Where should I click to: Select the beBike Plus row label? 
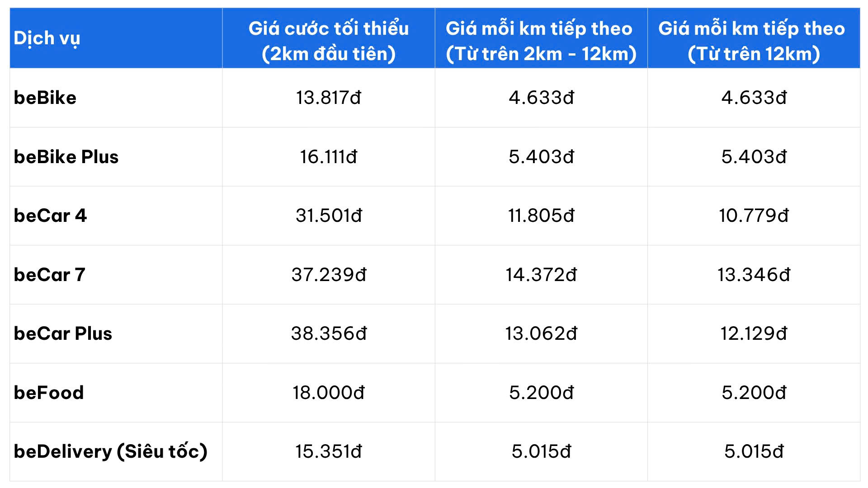(66, 157)
